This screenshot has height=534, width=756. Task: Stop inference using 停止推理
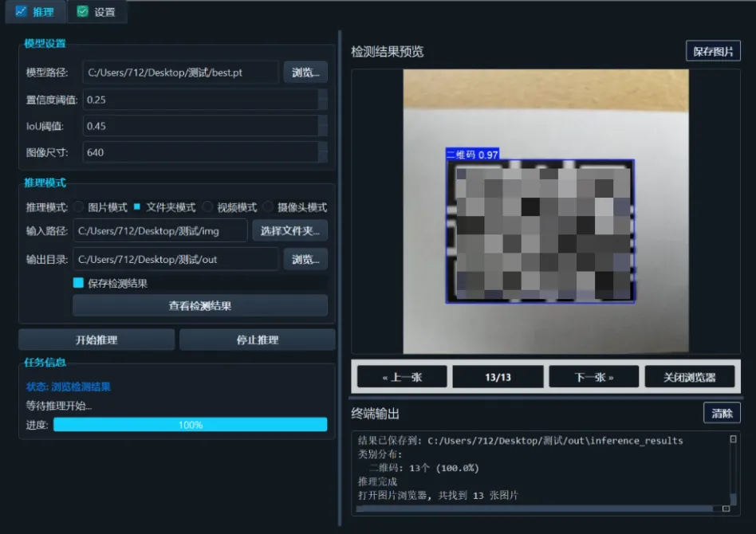pos(257,339)
